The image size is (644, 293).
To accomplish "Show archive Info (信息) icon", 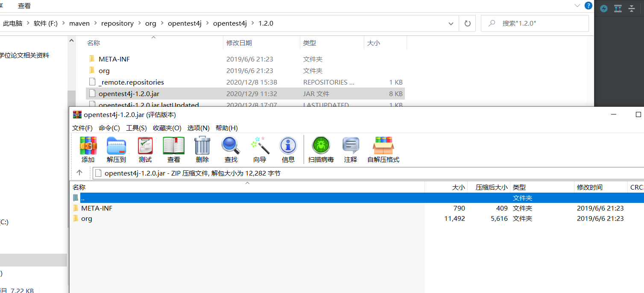I will pos(288,146).
